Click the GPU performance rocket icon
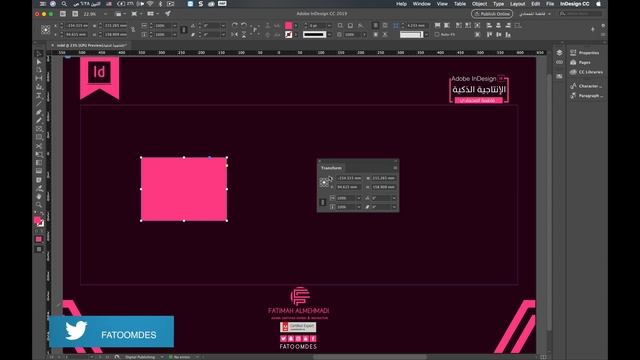Image resolution: width=640 pixels, height=360 pixels. [168, 14]
